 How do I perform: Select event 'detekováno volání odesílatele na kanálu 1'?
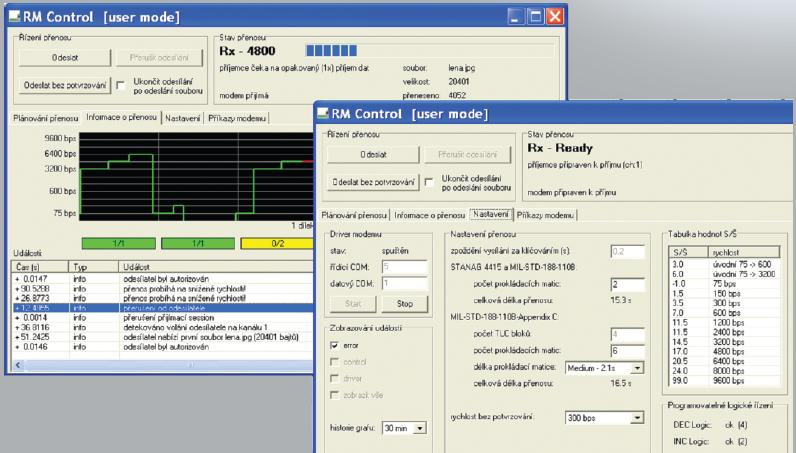coord(163,327)
